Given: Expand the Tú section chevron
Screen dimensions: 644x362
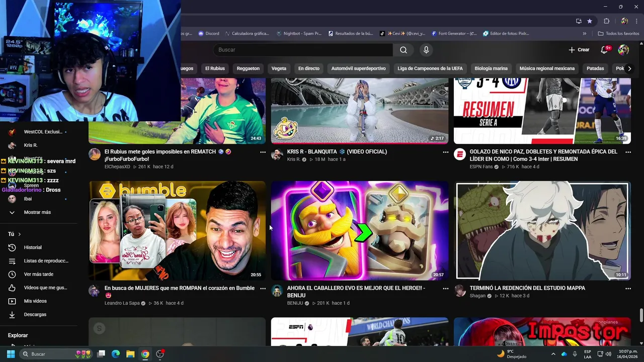Looking at the screenshot, I should [x=20, y=234].
